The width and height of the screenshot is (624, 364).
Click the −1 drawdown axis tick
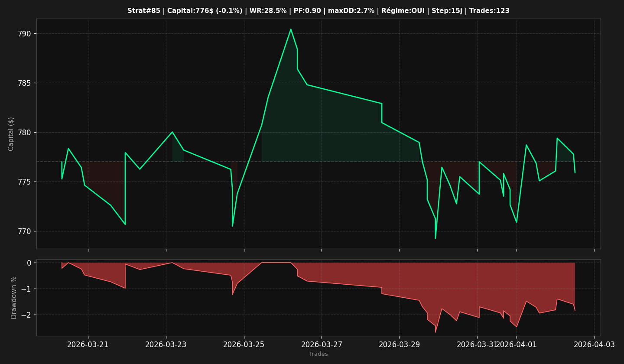(x=26, y=289)
